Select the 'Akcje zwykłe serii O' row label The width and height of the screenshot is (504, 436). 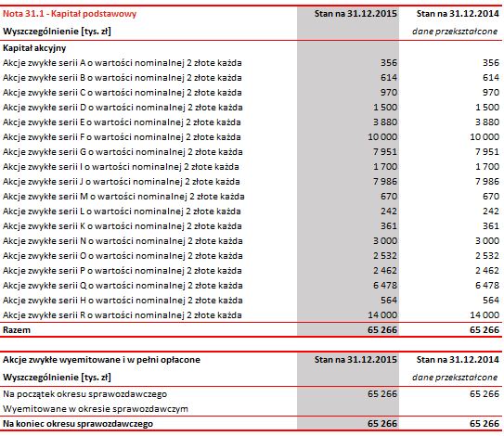(x=123, y=256)
